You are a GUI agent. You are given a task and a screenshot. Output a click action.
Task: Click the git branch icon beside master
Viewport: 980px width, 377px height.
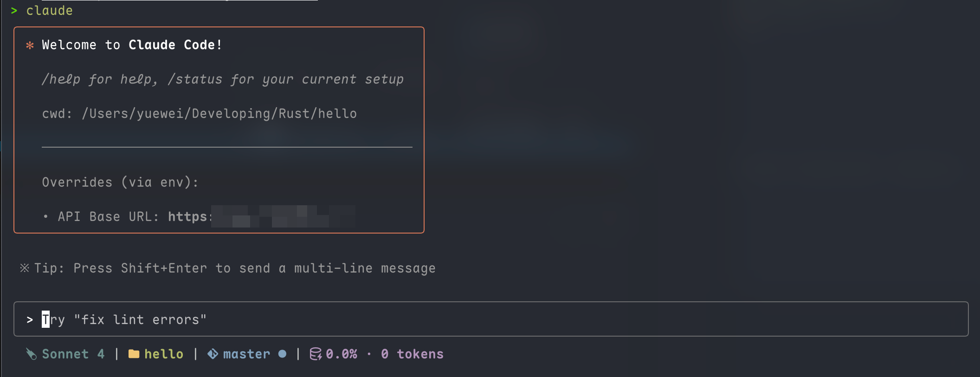213,354
